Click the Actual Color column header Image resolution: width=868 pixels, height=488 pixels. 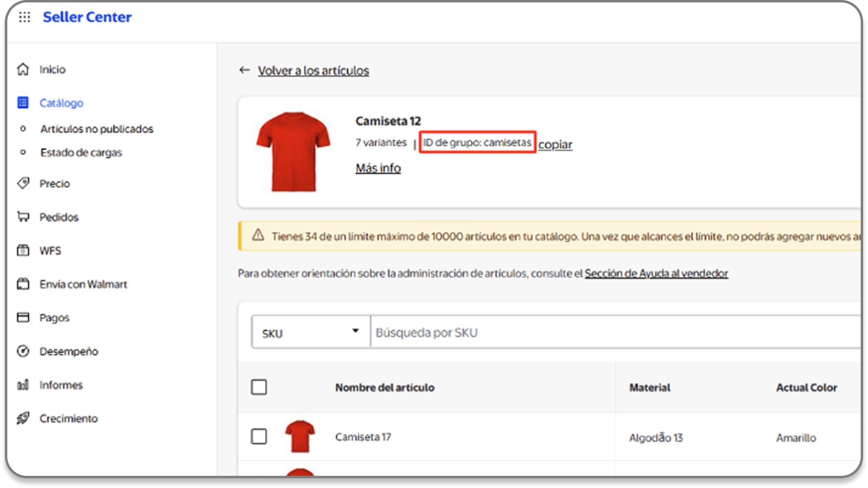(807, 388)
